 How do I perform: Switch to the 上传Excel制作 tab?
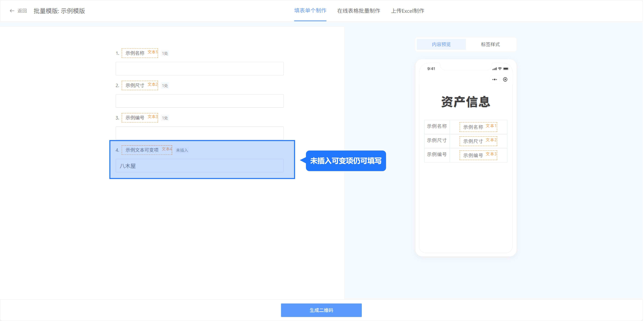point(408,11)
